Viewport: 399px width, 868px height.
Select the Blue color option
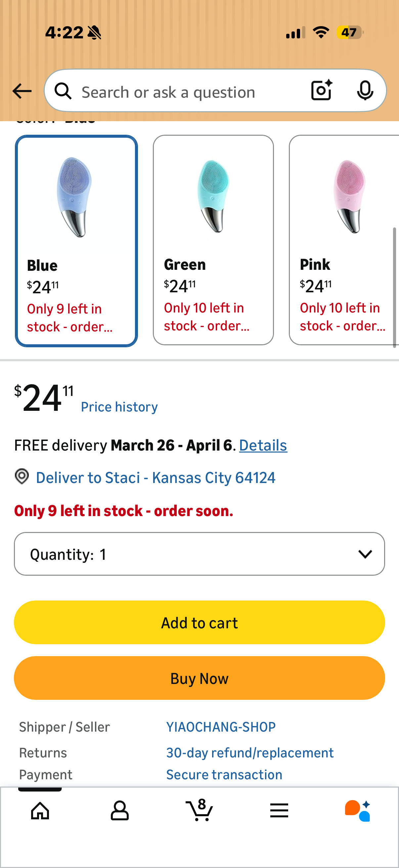76,241
